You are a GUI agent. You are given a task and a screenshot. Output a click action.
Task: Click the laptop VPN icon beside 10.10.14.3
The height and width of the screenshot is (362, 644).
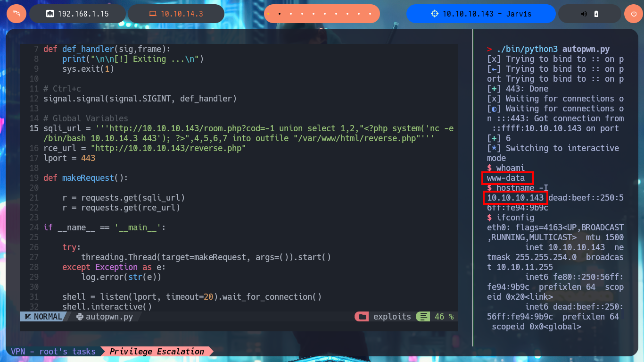click(x=152, y=14)
